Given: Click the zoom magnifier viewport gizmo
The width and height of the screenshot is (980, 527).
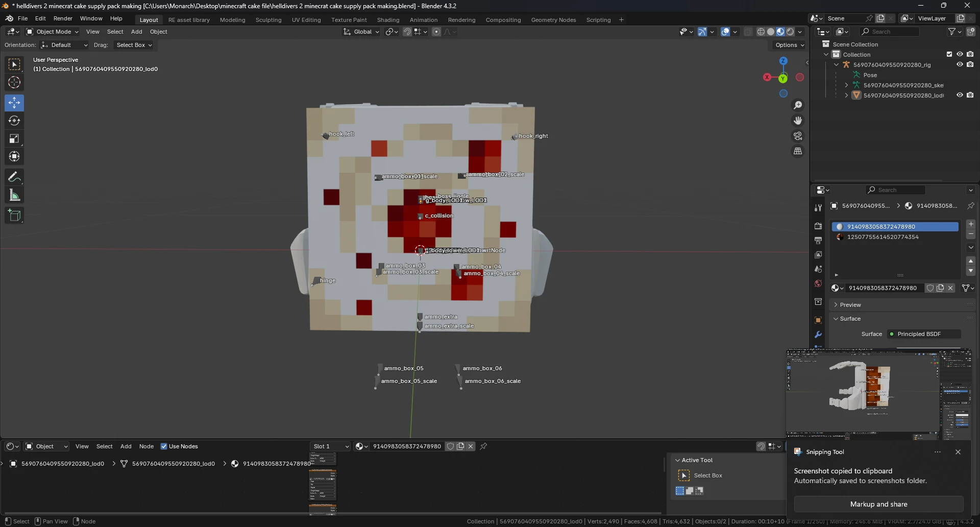Looking at the screenshot, I should coord(798,105).
